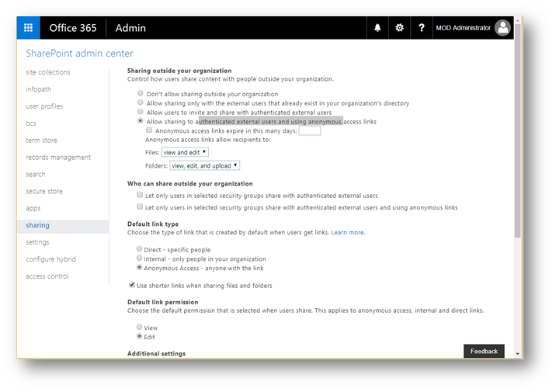Select Direct - specific people link type
556x392 pixels.
[139, 249]
